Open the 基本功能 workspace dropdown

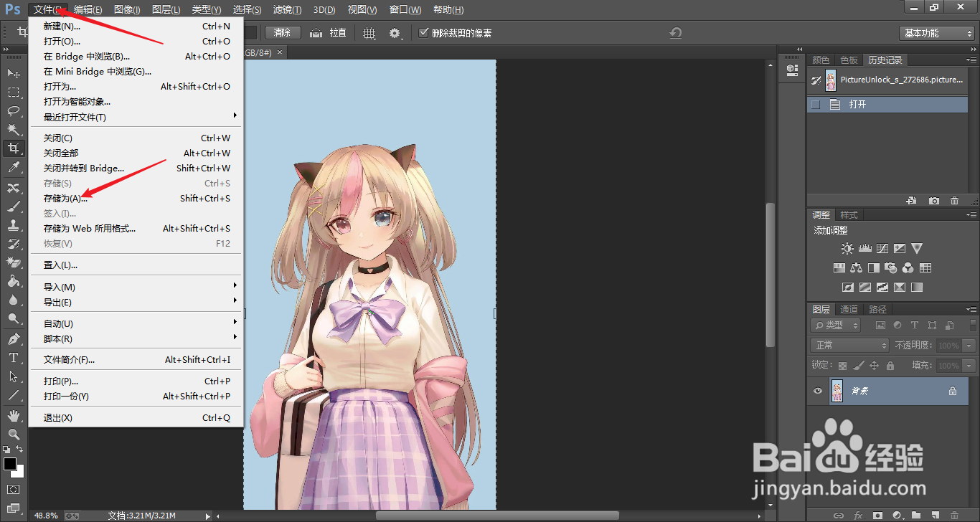[x=937, y=33]
